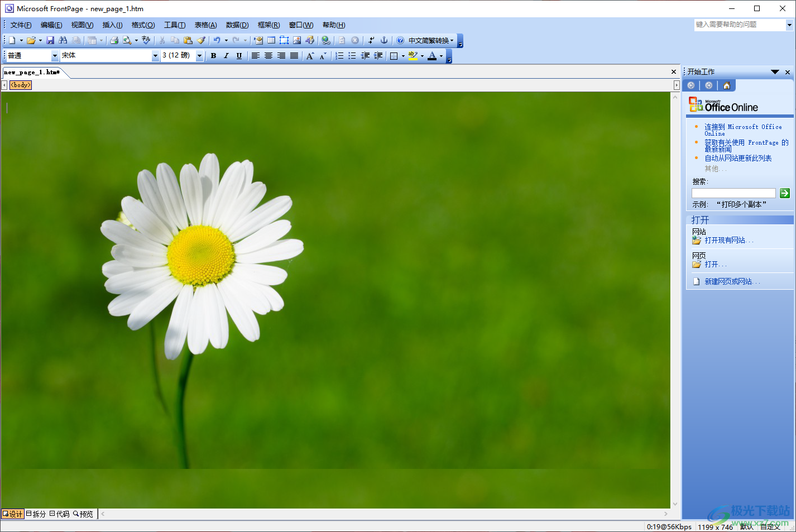Click in the task pane search field
This screenshot has width=796, height=532.
(733, 193)
